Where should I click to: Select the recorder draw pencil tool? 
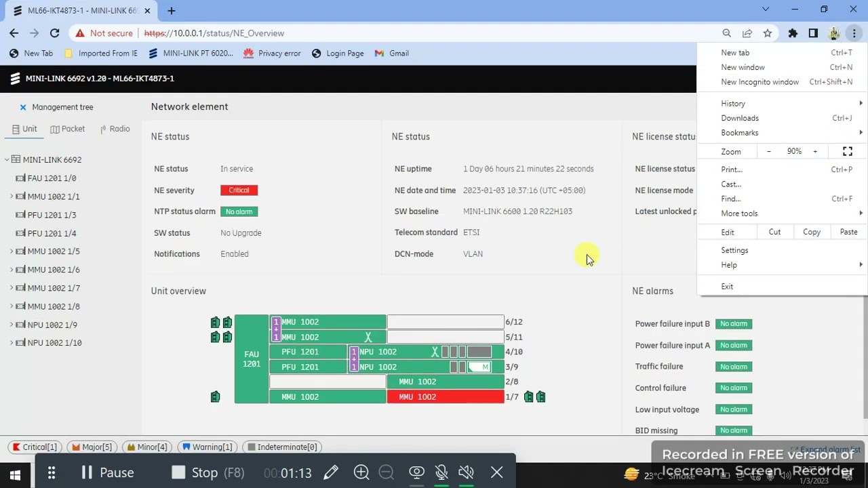(x=331, y=472)
